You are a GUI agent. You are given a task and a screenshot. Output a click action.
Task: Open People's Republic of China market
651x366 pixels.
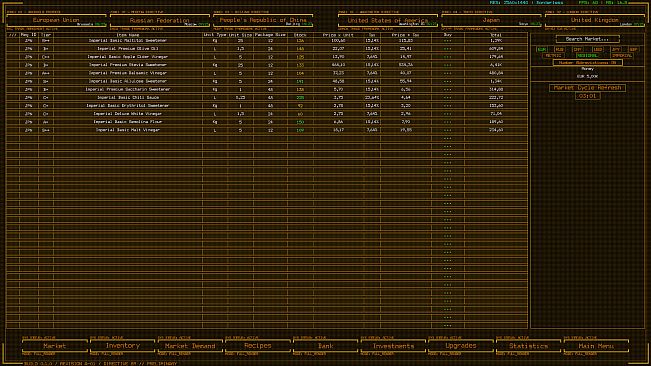click(263, 20)
